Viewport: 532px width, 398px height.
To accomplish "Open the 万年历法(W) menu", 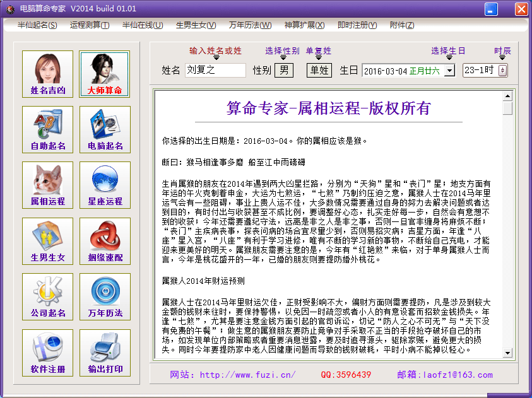I will click(x=250, y=25).
